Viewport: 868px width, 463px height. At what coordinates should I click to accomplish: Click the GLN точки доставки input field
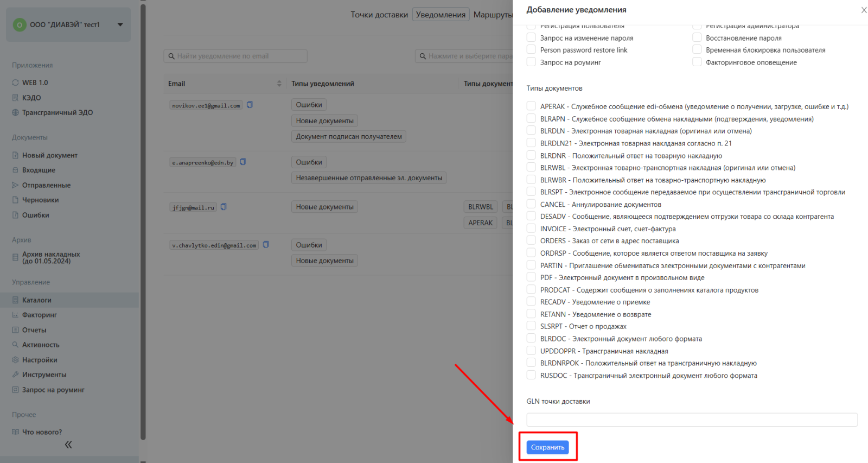pyautogui.click(x=692, y=420)
